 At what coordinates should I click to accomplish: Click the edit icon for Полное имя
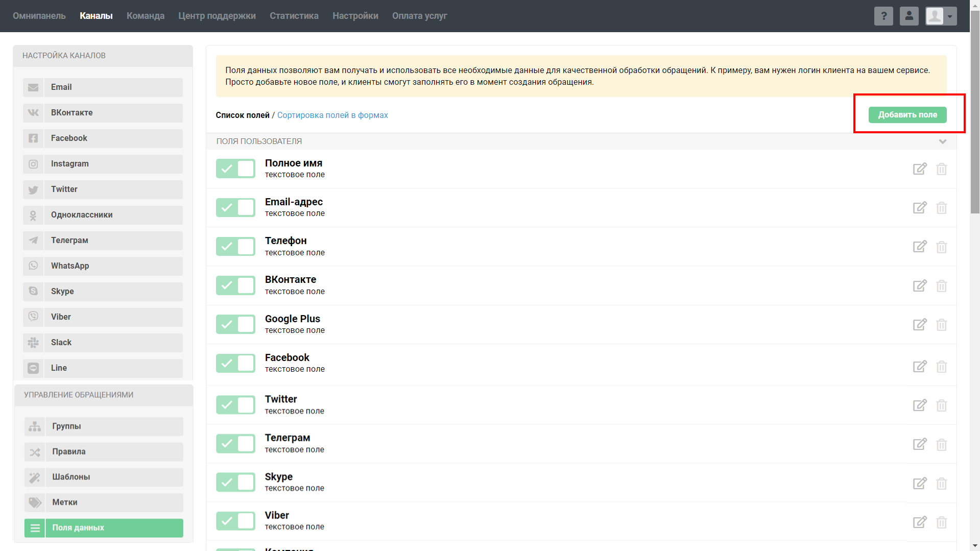coord(919,169)
